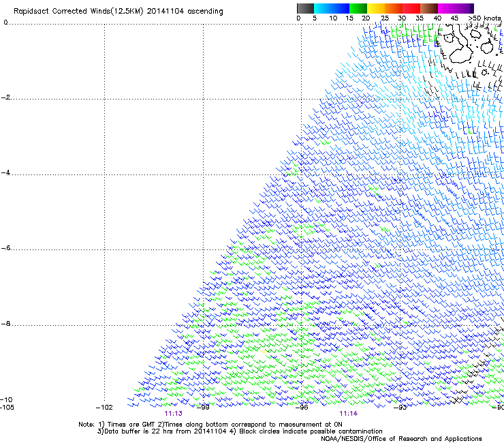Click the longitude axis label '-96'
This screenshot has height=443, width=504.
point(302,408)
